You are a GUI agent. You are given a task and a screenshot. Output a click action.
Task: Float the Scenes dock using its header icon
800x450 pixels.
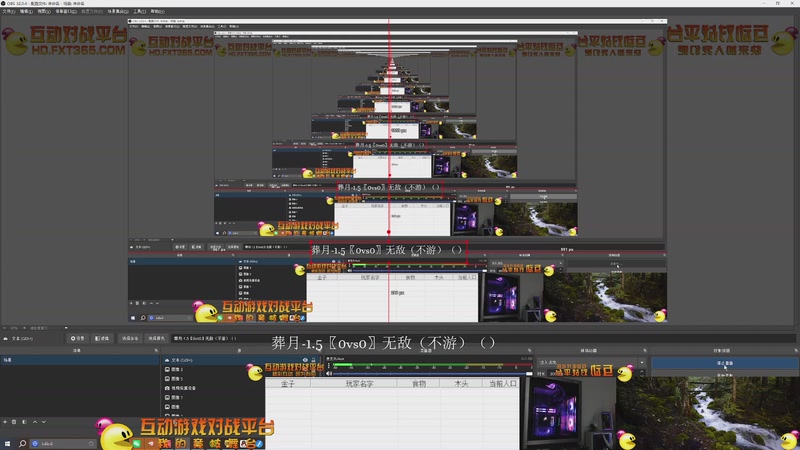coord(156,351)
